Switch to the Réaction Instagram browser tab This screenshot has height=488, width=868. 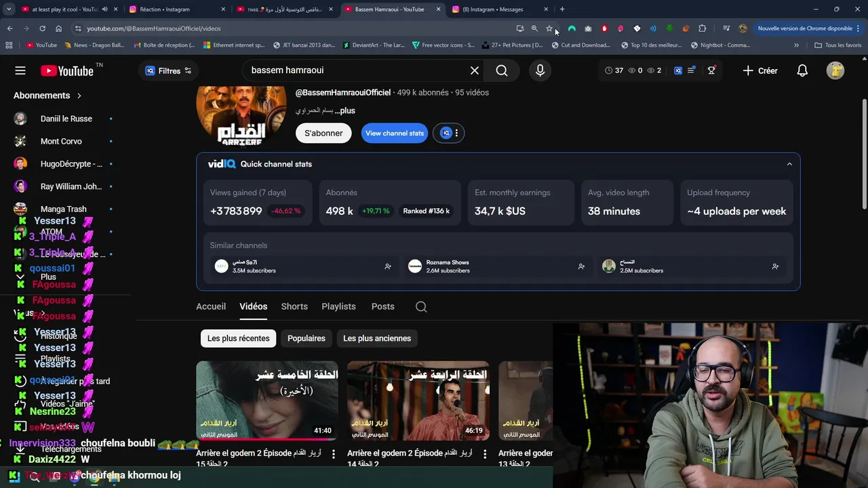tap(176, 9)
